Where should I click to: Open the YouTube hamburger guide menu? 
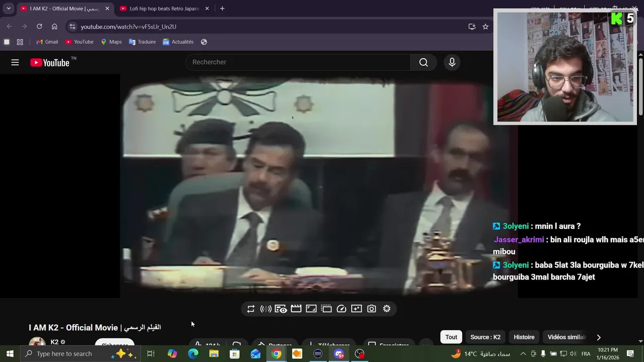click(x=15, y=62)
